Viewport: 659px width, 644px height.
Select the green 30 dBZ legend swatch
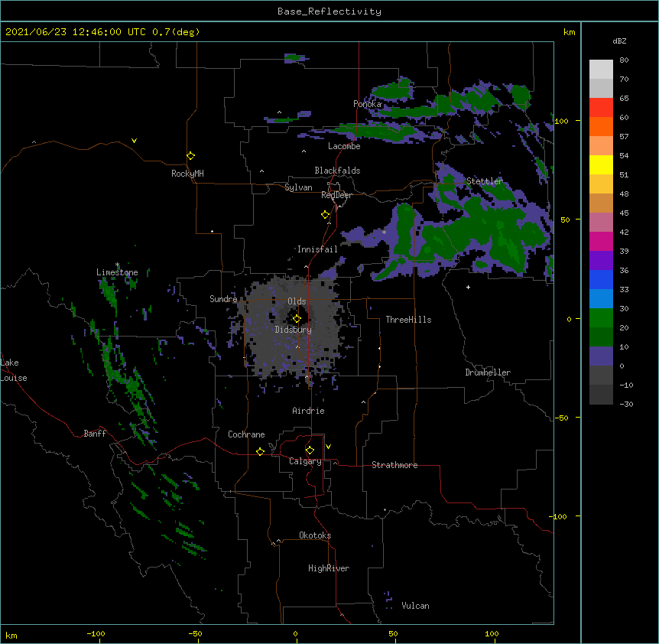pos(601,318)
